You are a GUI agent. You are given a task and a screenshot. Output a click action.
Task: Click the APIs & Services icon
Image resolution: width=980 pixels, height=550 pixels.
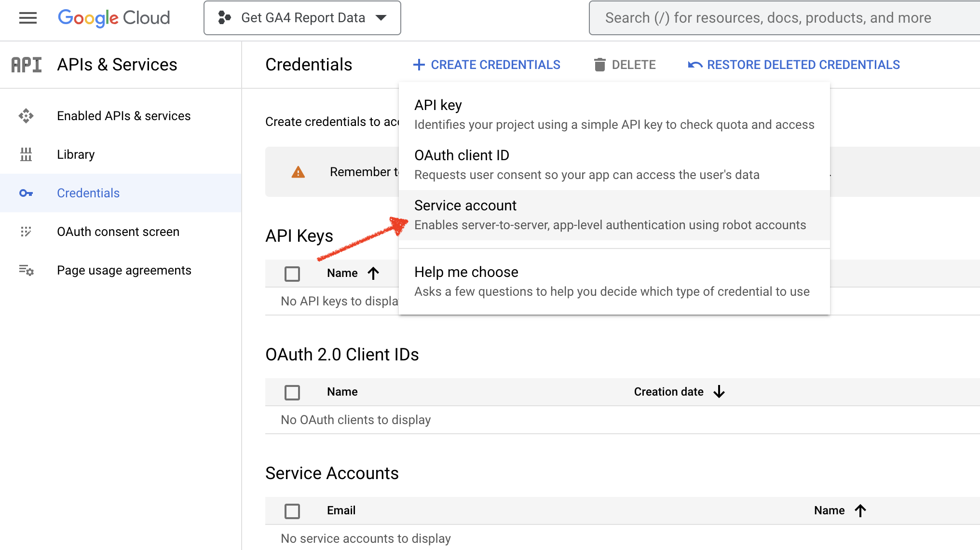click(x=26, y=65)
